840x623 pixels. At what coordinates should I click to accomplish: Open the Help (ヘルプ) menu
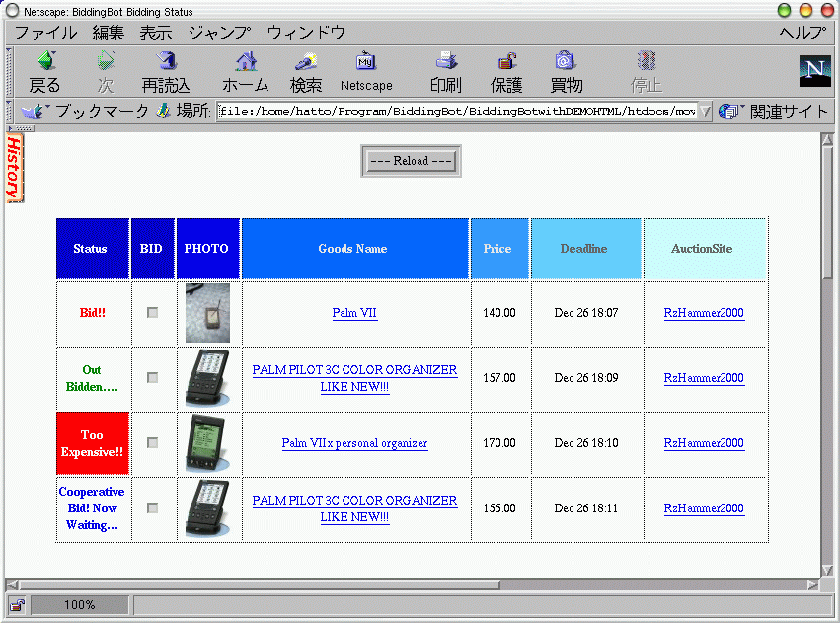click(x=803, y=33)
